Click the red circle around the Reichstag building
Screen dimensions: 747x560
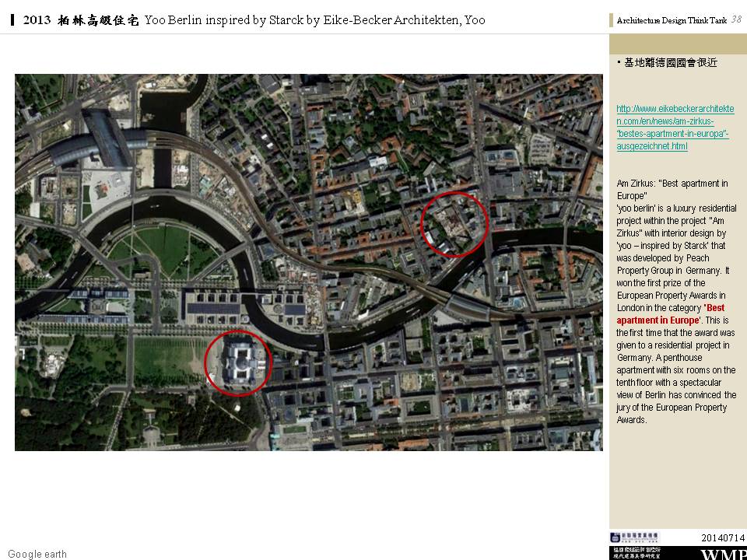click(238, 362)
